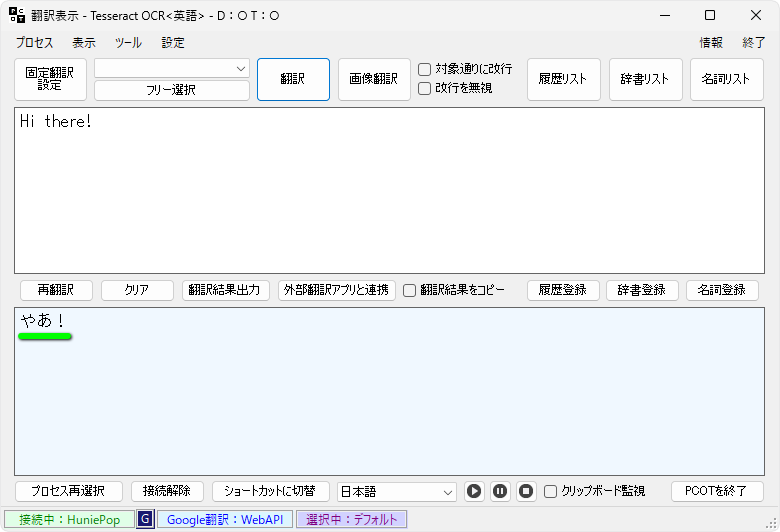The image size is (780, 532).
Task: Open the 履歴リスト
Action: (564, 80)
